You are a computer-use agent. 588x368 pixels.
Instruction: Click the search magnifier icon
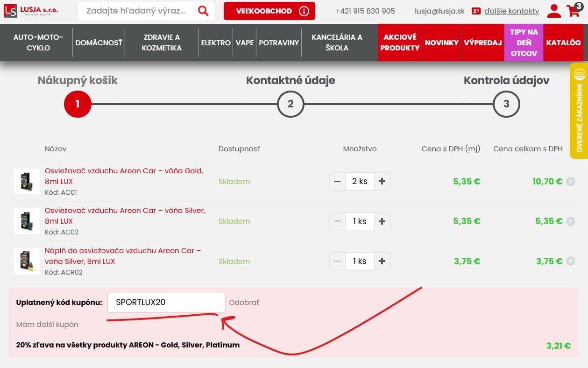tap(203, 11)
